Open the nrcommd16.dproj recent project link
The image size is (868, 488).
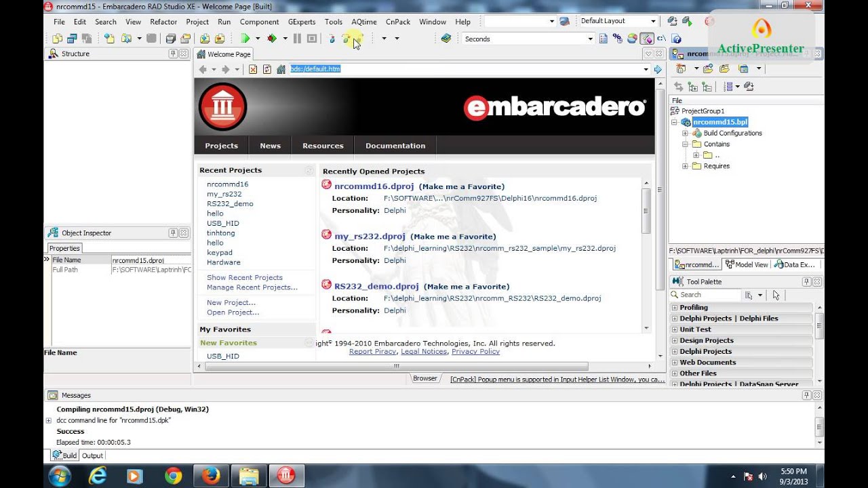click(x=374, y=186)
